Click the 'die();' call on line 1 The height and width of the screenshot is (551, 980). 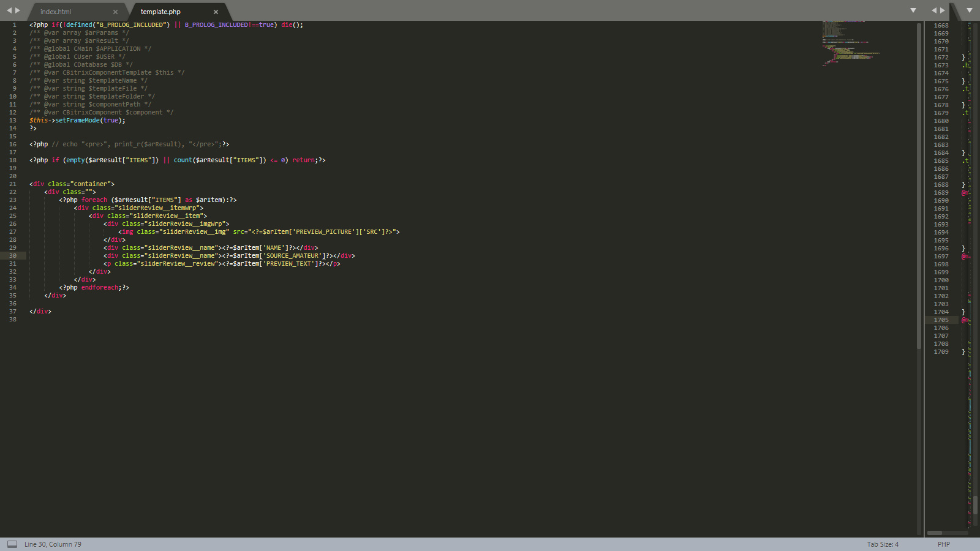click(x=292, y=25)
